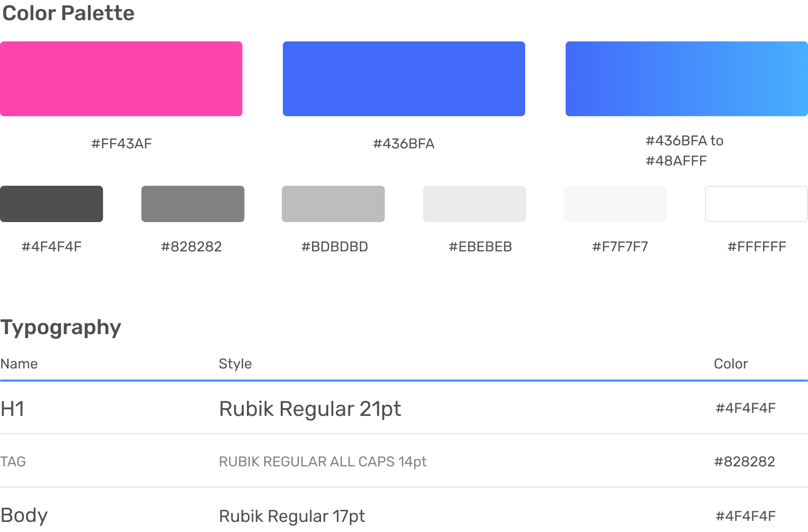Image resolution: width=808 pixels, height=532 pixels.
Task: Click the Name column header
Action: (19, 364)
